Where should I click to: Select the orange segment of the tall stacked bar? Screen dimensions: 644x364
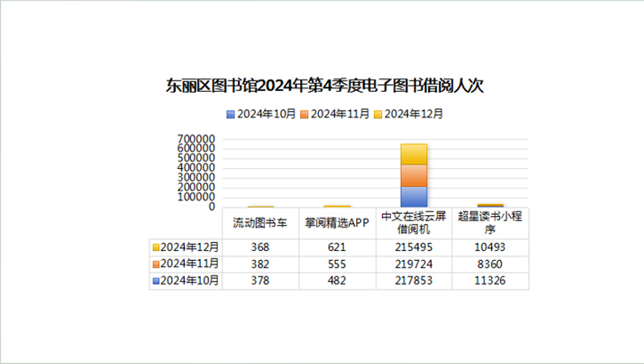pos(414,175)
